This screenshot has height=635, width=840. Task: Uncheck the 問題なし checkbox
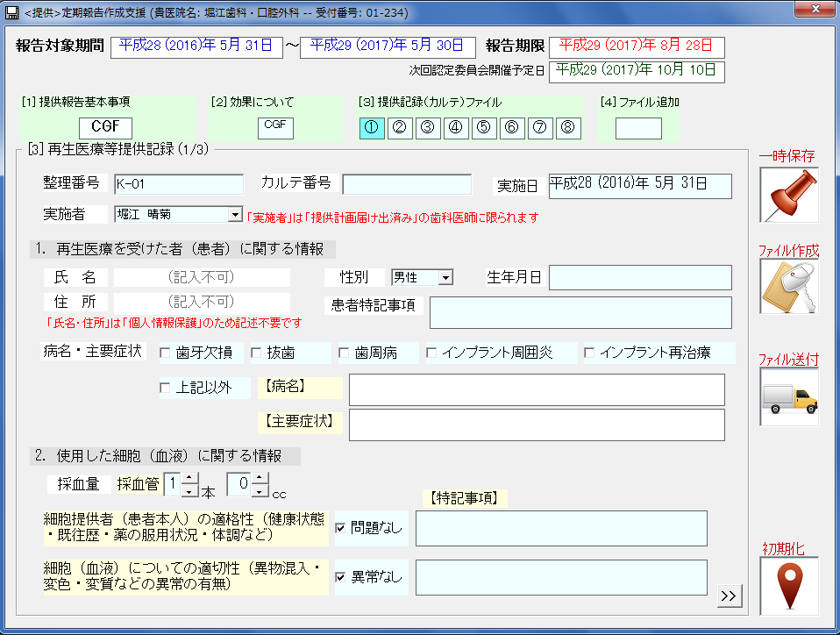tap(340, 528)
